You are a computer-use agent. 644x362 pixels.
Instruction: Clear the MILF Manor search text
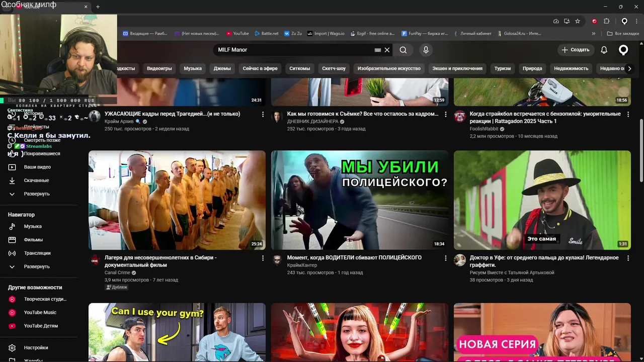point(387,50)
